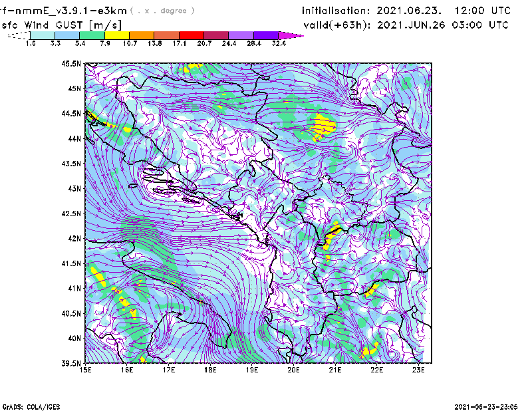Viewport: 532px width, 411px height.
Task: Click the 45.5N latitude label
Action: point(71,63)
